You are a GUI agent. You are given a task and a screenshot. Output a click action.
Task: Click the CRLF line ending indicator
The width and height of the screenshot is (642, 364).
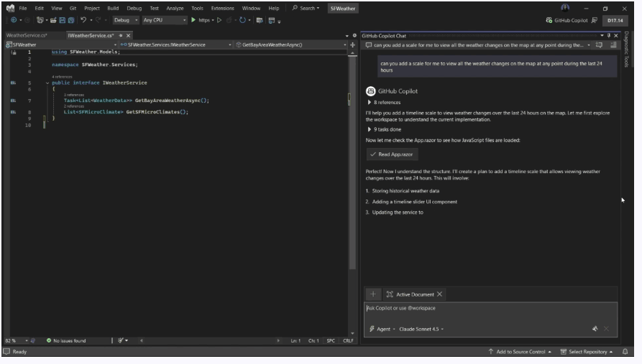[348, 340]
